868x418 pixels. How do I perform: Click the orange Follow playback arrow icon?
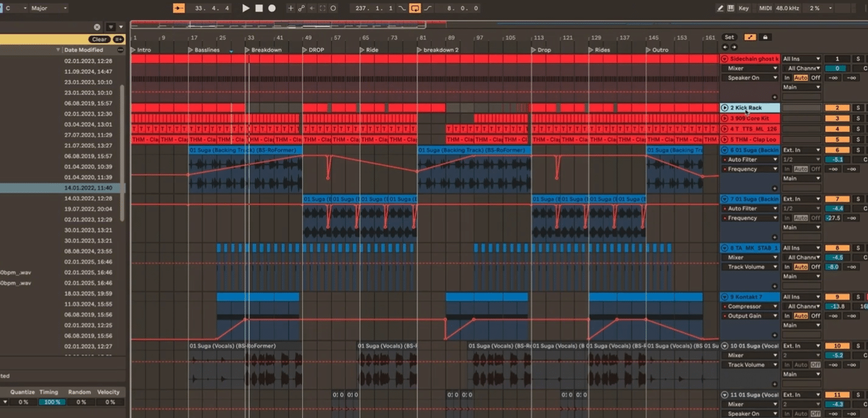coord(180,8)
